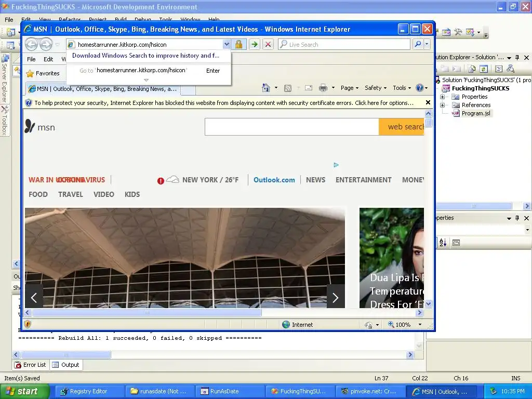Screen dimensions: 532x399
Task: Click Refresh icon in Solution Explorer toolbar
Action: pyautogui.click(x=484, y=69)
